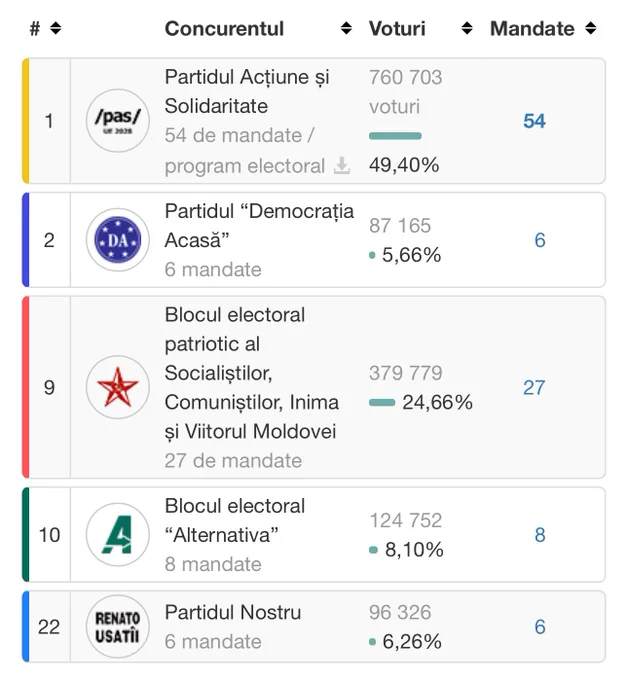Screen dimensions: 628x680
Task: Click the 54 mandates number
Action: coord(534,121)
